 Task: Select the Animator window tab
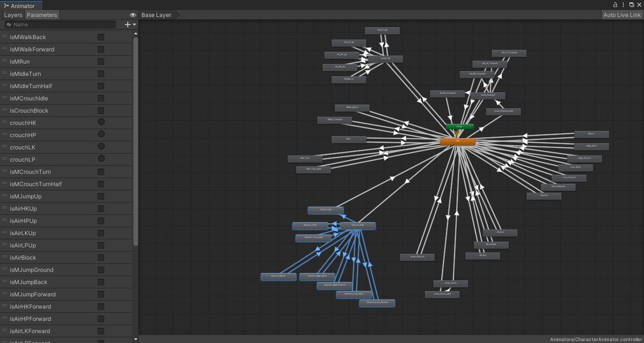click(x=19, y=5)
